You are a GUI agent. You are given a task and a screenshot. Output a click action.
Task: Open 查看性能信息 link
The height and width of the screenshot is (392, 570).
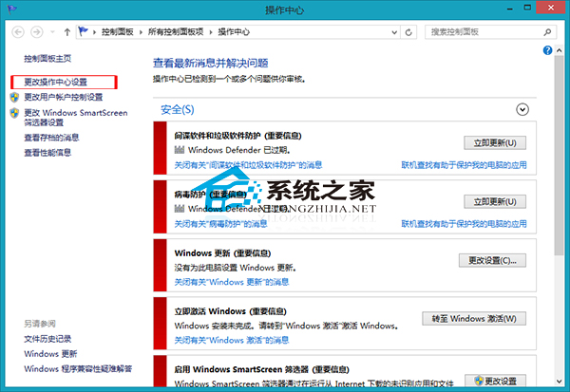47,152
